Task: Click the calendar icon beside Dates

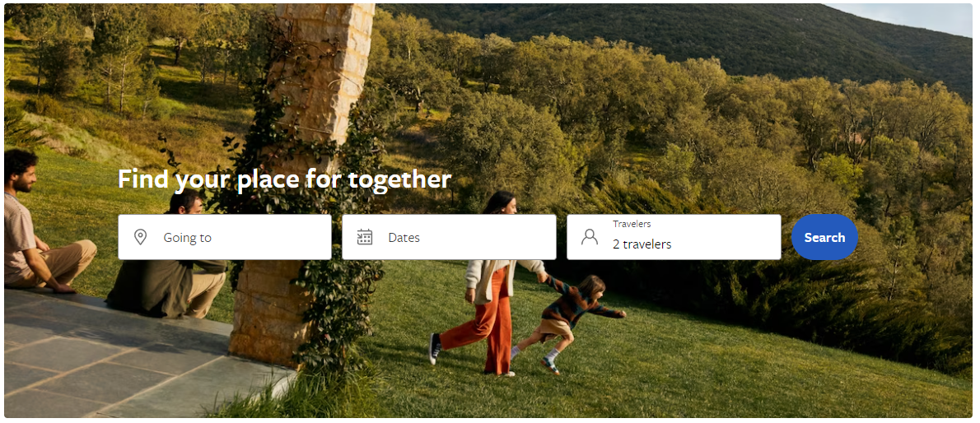Action: point(365,238)
